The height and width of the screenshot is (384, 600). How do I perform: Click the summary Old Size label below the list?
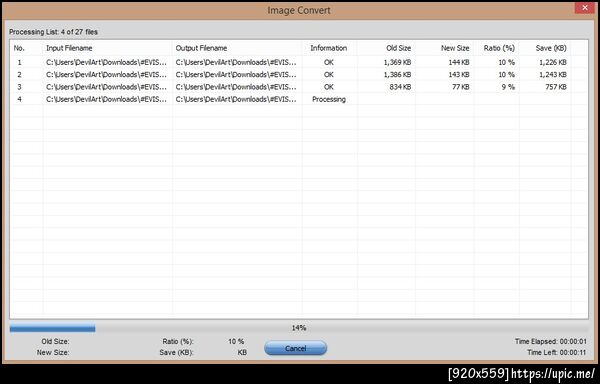click(55, 342)
